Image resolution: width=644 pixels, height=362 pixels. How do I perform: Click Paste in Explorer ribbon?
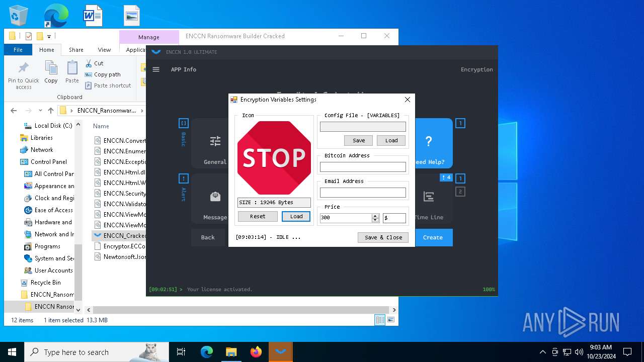pyautogui.click(x=72, y=72)
